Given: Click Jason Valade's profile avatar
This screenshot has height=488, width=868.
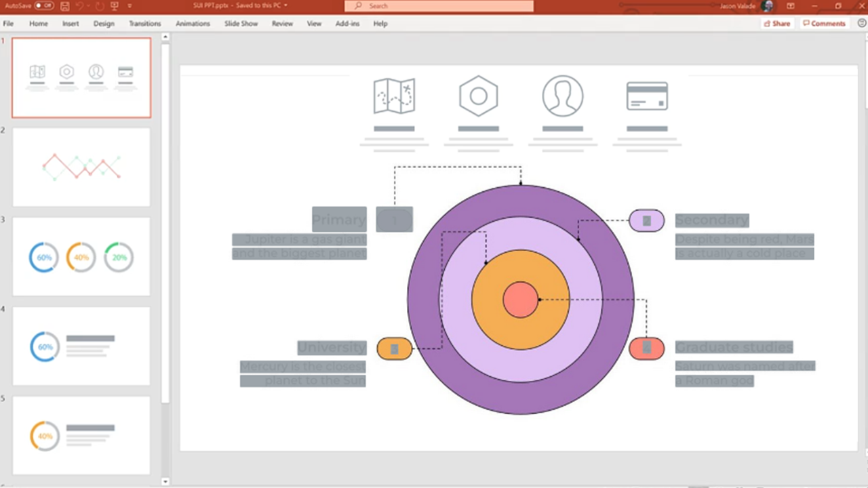Looking at the screenshot, I should pyautogui.click(x=767, y=6).
